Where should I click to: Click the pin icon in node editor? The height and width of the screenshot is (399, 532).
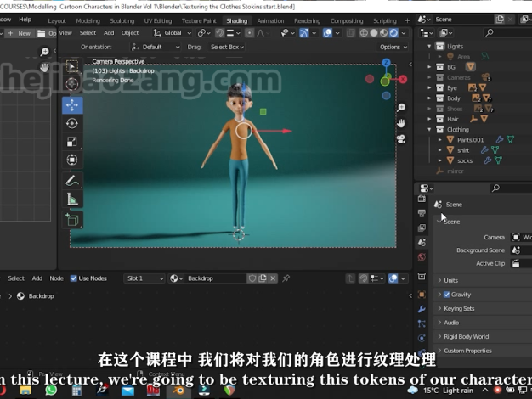coord(286,278)
